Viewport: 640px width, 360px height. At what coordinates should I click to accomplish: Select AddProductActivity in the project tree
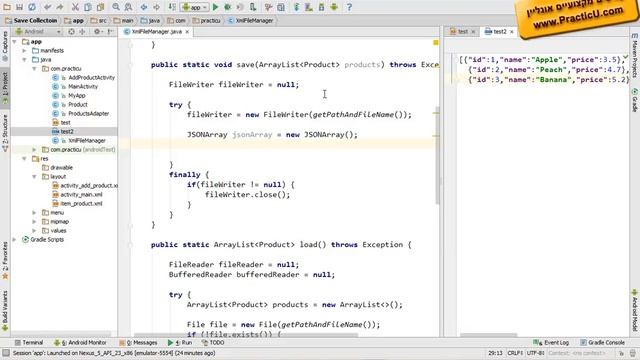coord(84,78)
